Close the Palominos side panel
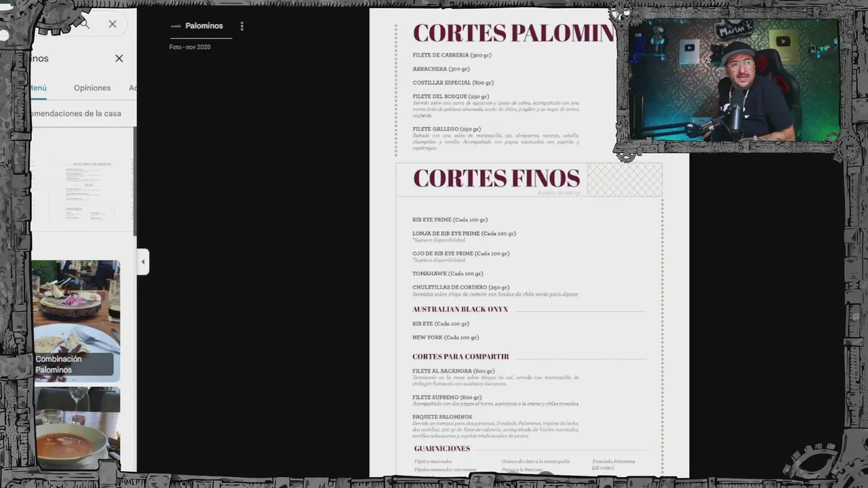 pyautogui.click(x=119, y=58)
